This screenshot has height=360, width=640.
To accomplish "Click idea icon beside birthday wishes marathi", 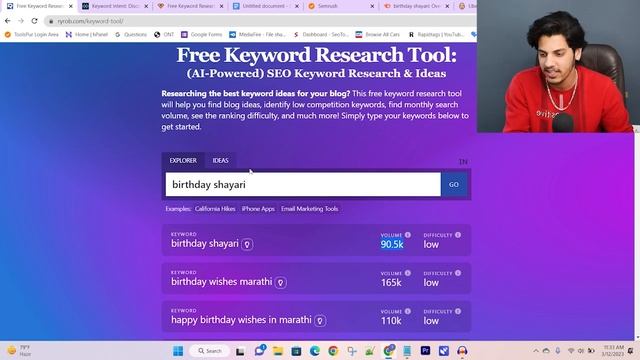I will click(280, 282).
